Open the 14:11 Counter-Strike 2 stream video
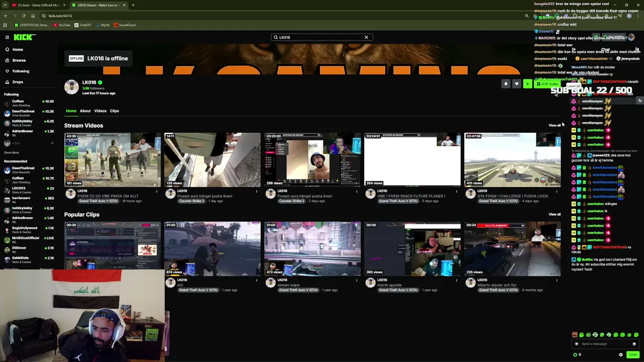Screen dimensions: 644x362 212,160
